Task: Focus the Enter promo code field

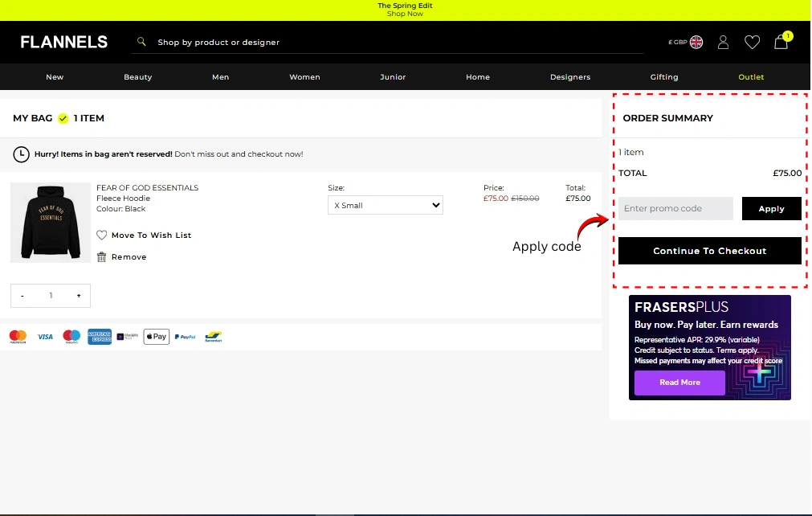Action: (675, 209)
